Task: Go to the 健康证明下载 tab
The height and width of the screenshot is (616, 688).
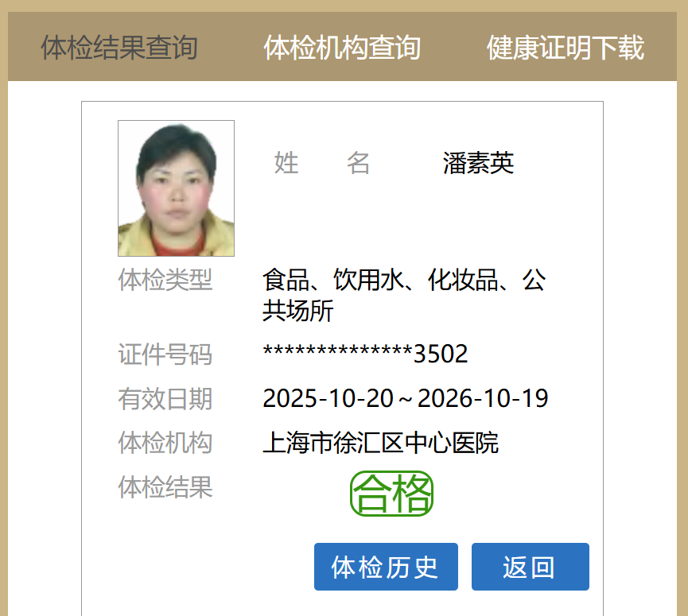Action: (x=566, y=48)
